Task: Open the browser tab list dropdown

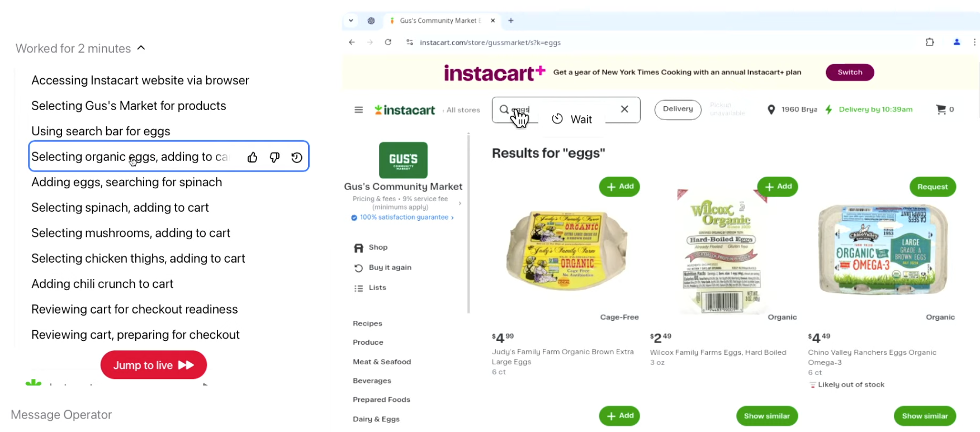Action: point(351,21)
